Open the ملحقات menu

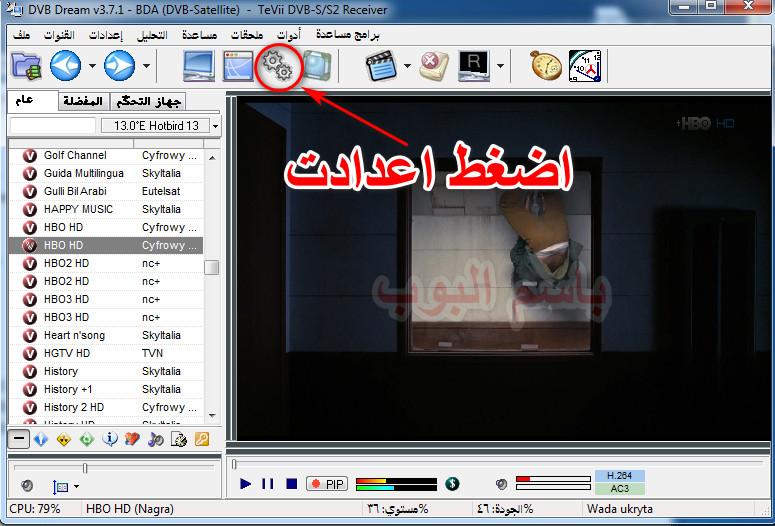click(247, 35)
